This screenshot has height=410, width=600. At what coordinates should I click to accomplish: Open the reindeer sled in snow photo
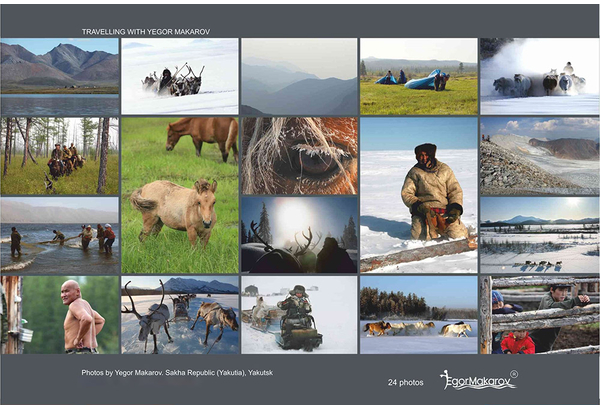tap(179, 76)
